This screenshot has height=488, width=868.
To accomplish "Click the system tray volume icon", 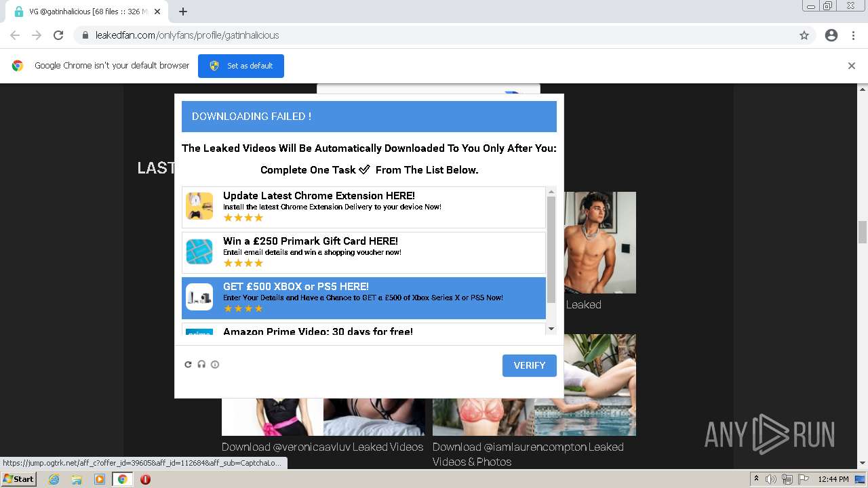I will [771, 479].
